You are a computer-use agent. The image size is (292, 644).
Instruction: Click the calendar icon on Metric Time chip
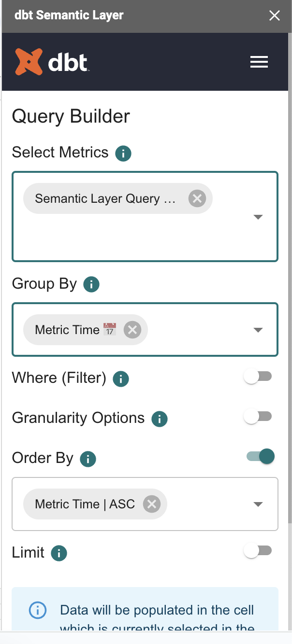[x=110, y=329]
